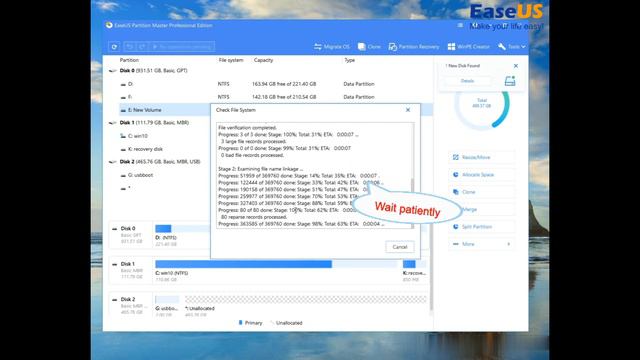Click the 'File verification completed.' log line
The image size is (640, 360).
[x=247, y=128]
